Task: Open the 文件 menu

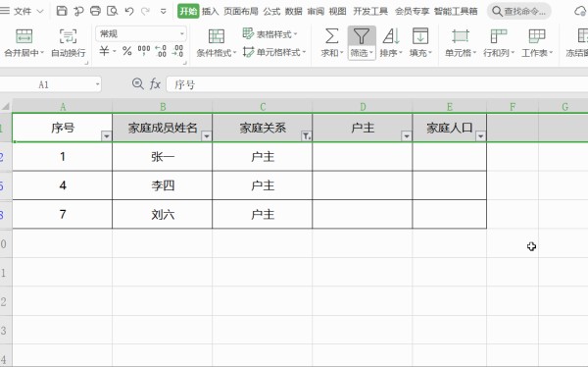Action: 22,11
